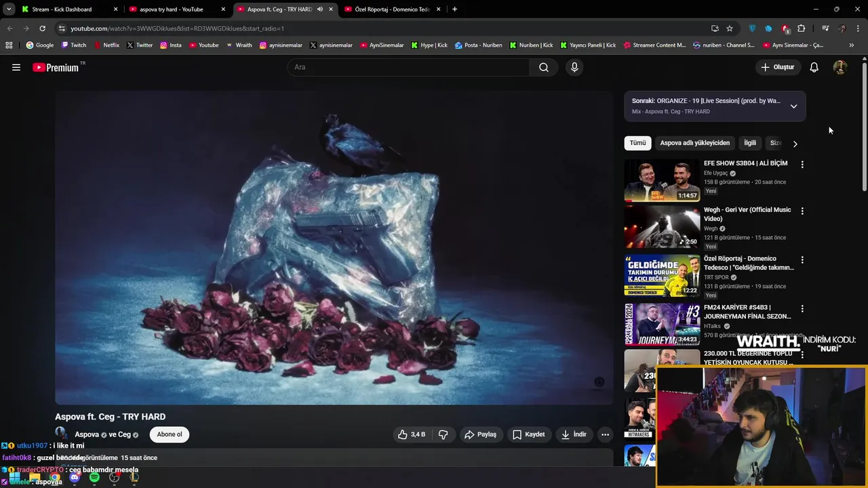Open FM24 KARİYER video title

click(747, 312)
